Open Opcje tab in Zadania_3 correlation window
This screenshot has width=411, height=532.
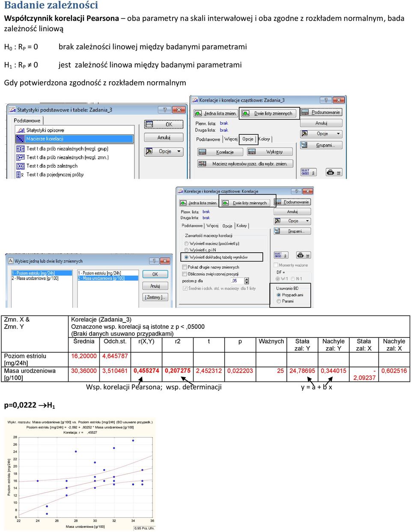(x=248, y=139)
